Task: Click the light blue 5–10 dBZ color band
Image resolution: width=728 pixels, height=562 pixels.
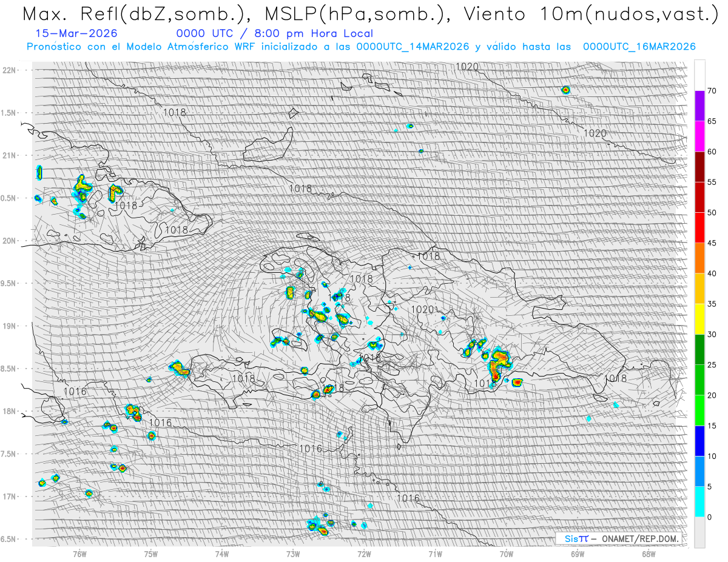Action: tap(699, 472)
